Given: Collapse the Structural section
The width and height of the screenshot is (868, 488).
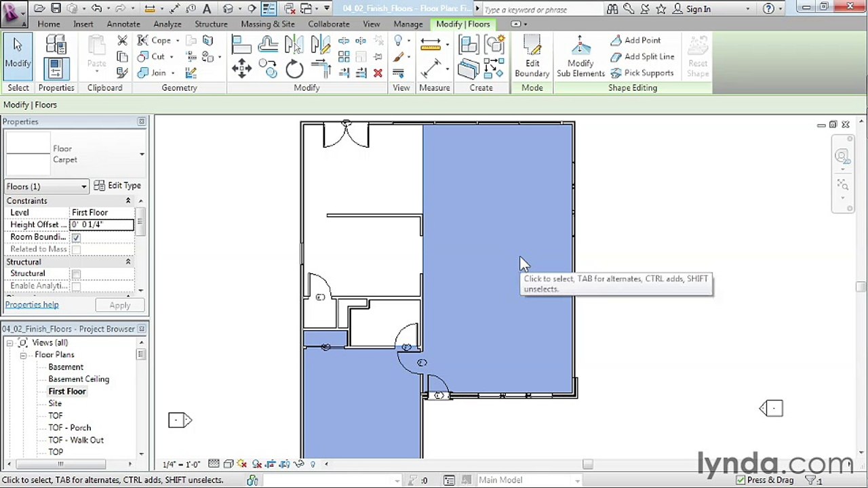Looking at the screenshot, I should point(127,262).
